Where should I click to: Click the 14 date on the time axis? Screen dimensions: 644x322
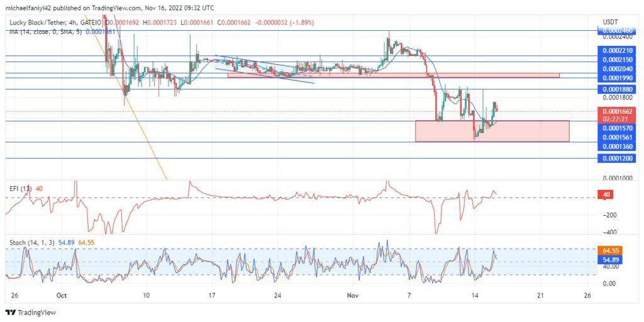[x=475, y=296]
